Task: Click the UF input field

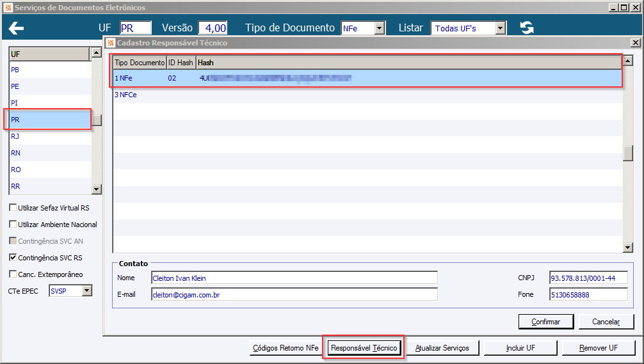Action: pyautogui.click(x=136, y=28)
